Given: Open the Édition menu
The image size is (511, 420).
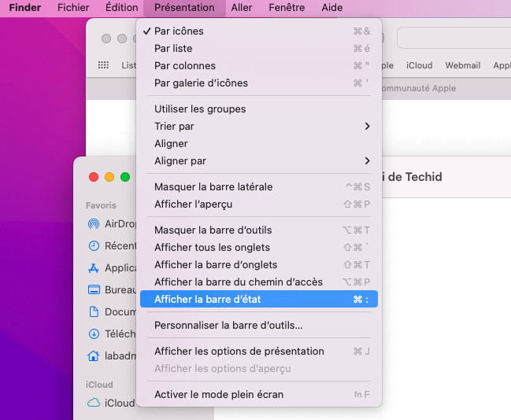Looking at the screenshot, I should click(x=121, y=8).
